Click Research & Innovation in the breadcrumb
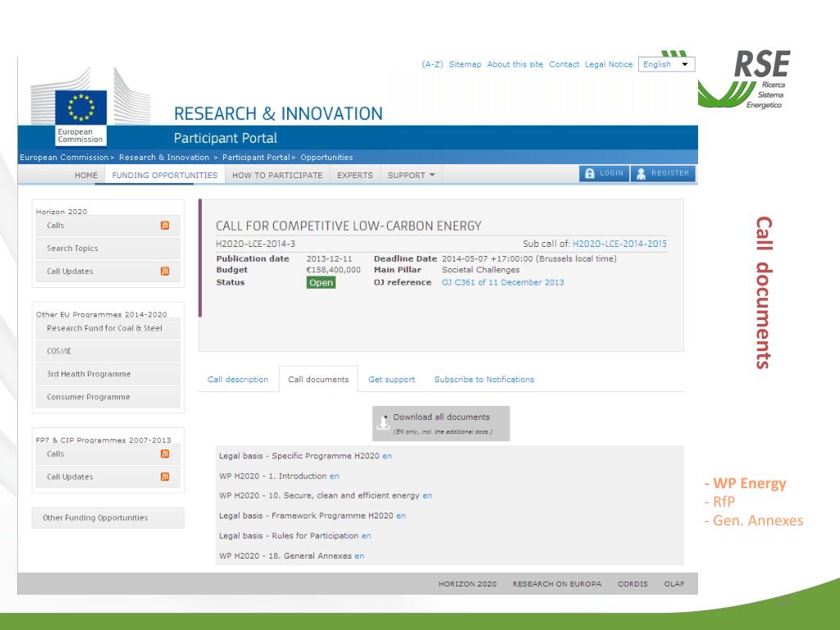This screenshot has width=840, height=630. coord(164,157)
